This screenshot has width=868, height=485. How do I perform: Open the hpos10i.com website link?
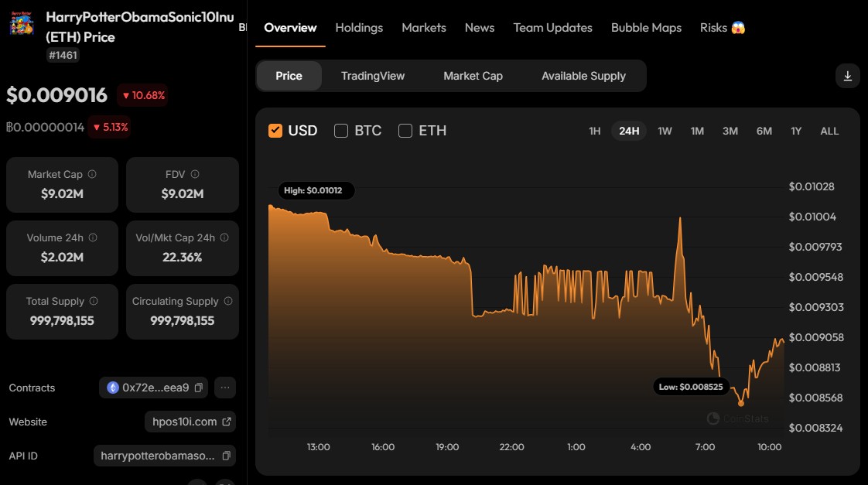click(x=190, y=422)
